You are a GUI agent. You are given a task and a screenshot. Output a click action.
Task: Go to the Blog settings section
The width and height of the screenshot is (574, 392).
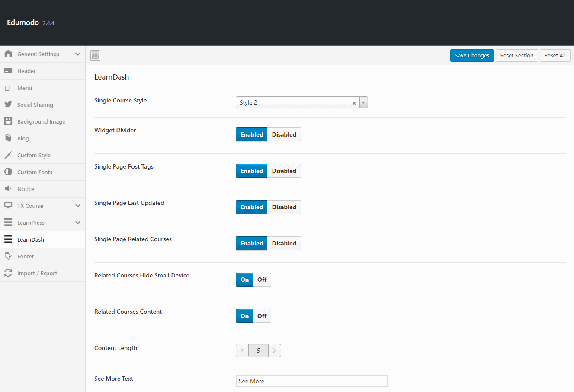click(23, 138)
